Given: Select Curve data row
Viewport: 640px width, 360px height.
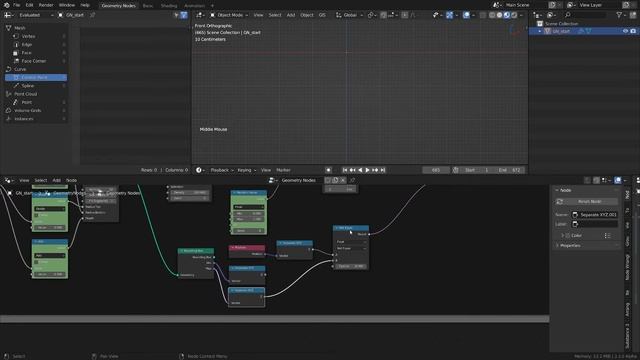Looking at the screenshot, I should [x=20, y=69].
